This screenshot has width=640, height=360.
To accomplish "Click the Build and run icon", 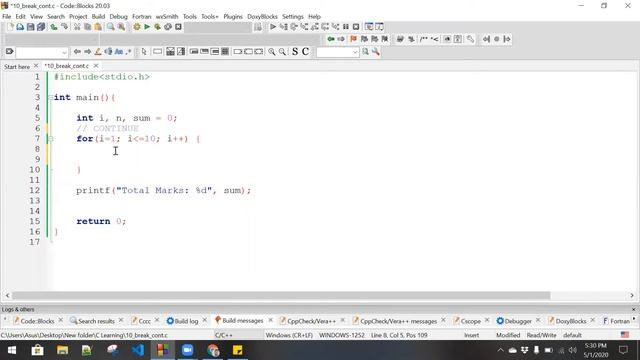I will click(x=157, y=27).
